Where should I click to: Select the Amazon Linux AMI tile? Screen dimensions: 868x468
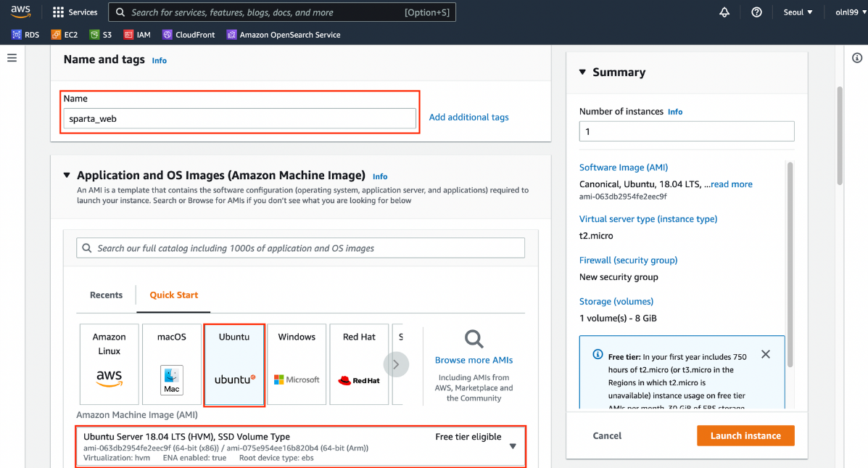coord(109,364)
